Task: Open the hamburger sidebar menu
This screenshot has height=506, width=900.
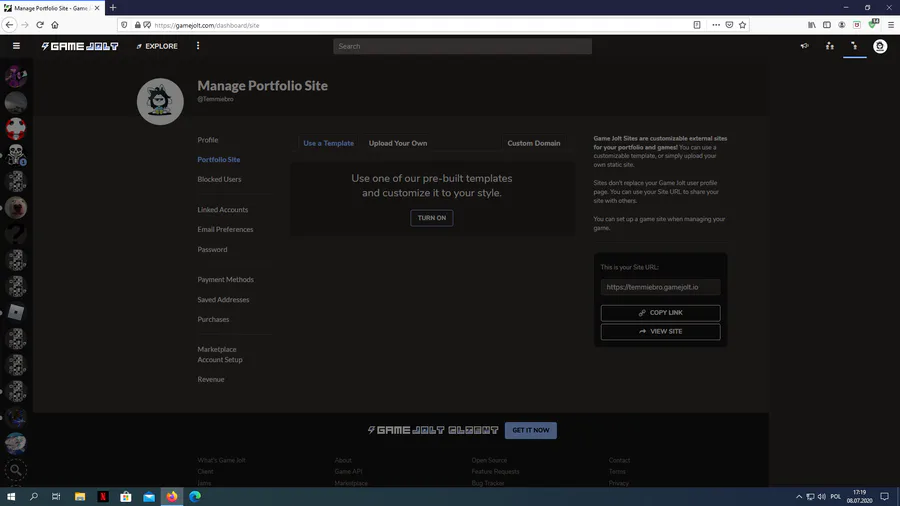Action: (16, 46)
